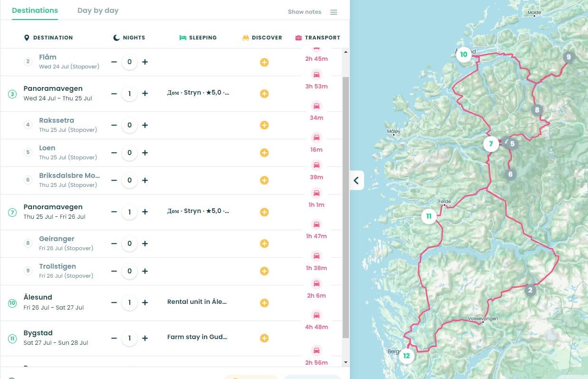Screen dimensions: 588x379
Task: Click the DISCOVER header icon
Action: click(245, 38)
